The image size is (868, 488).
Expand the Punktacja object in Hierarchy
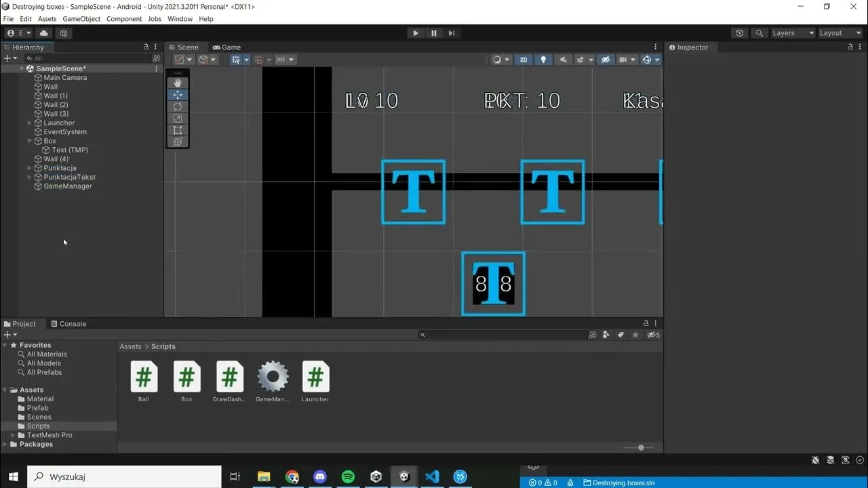(x=29, y=168)
